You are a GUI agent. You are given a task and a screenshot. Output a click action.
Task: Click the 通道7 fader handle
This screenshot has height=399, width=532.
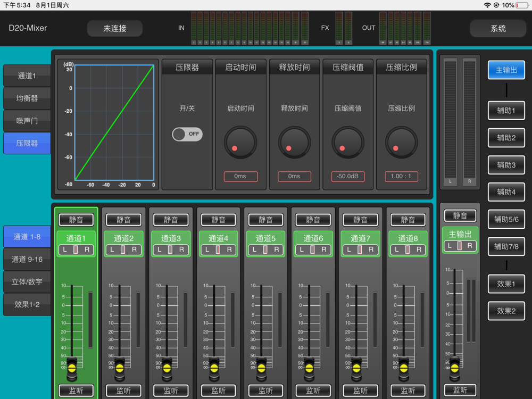pyautogui.click(x=356, y=369)
